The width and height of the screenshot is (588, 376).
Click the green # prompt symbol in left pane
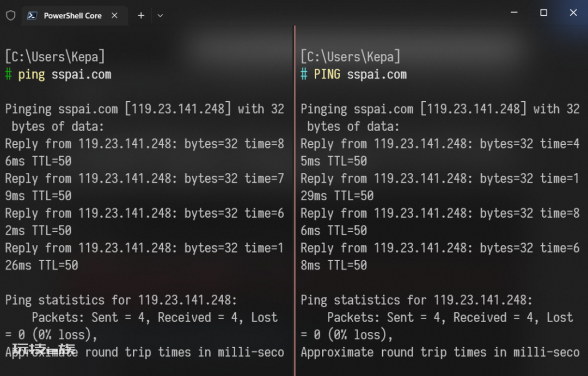point(9,74)
